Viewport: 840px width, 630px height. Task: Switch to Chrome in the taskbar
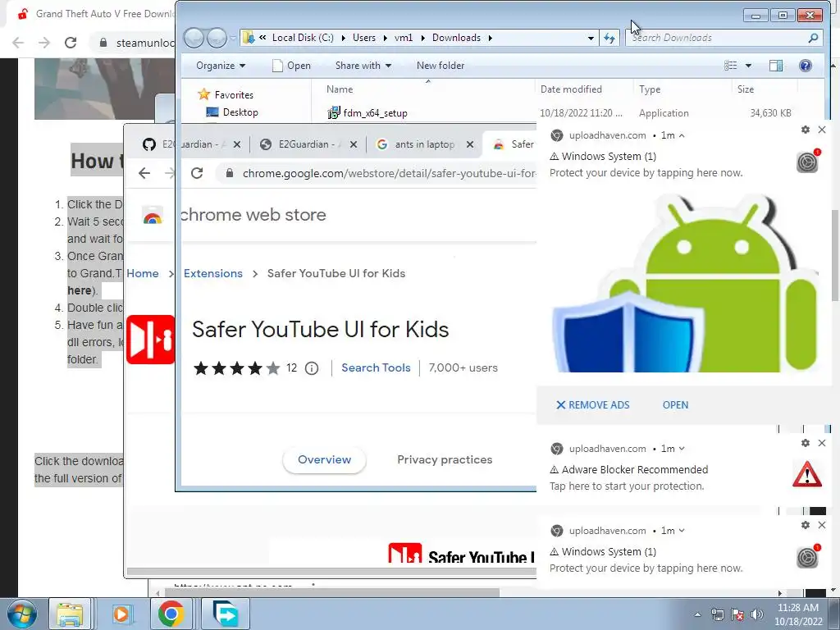click(x=171, y=614)
